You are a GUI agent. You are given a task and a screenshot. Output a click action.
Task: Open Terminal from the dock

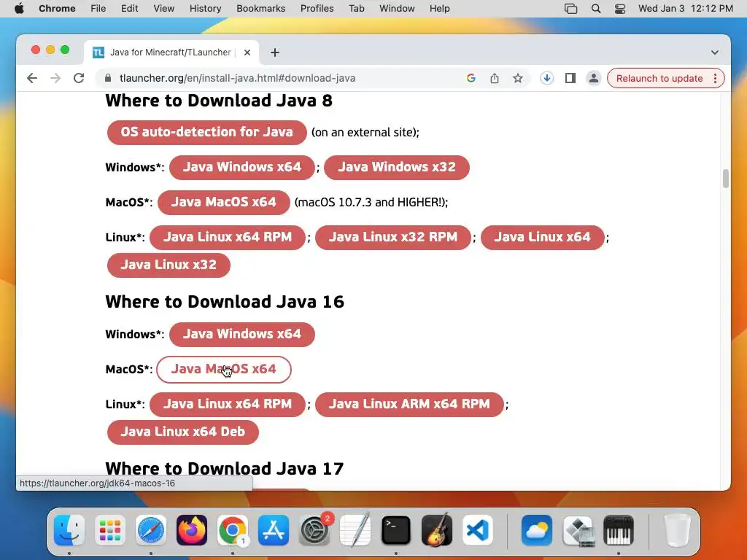coord(396,530)
